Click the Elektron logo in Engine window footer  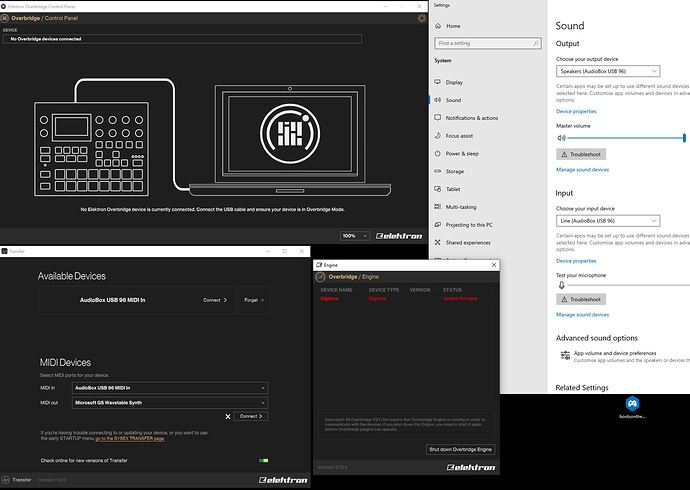pos(471,467)
